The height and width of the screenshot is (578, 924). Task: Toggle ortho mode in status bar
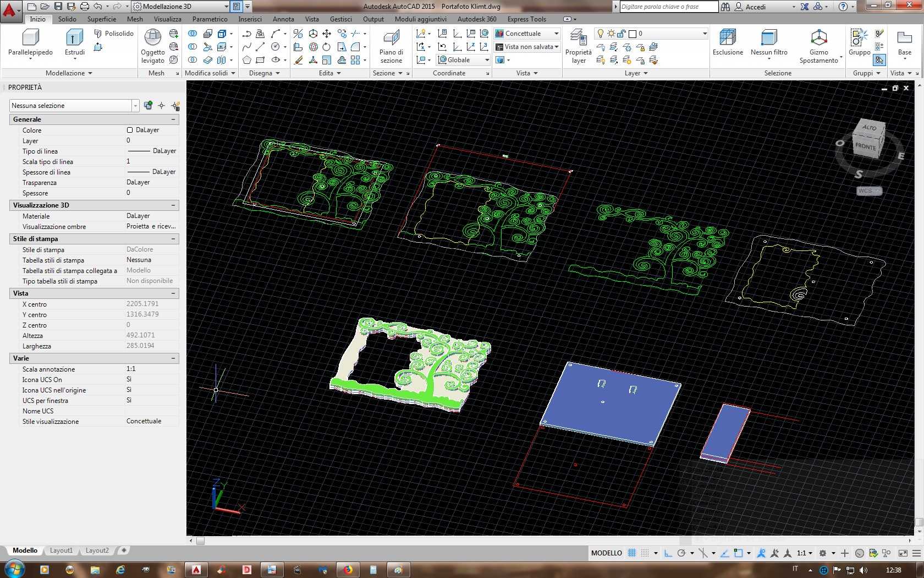(668, 553)
